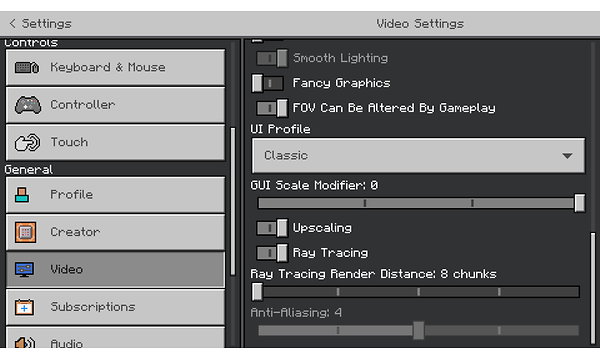Image resolution: width=600 pixels, height=360 pixels.
Task: Click the Ray Tracing Render Distance slider
Action: pyautogui.click(x=416, y=292)
